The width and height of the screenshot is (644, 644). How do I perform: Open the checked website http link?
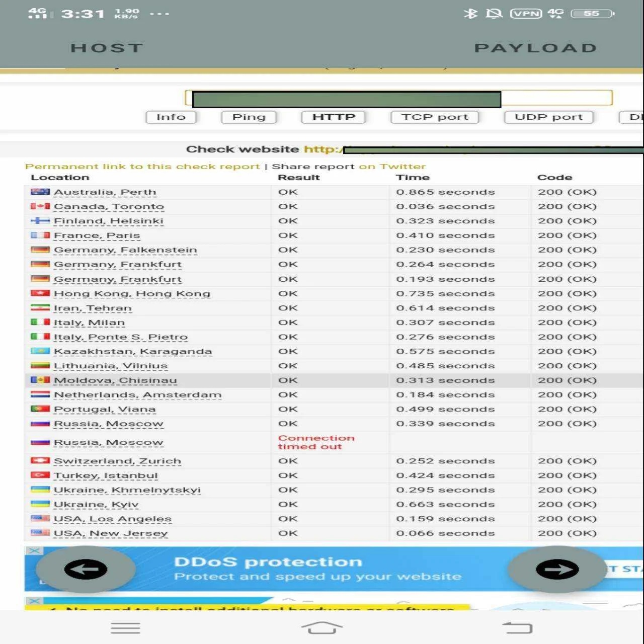(473, 149)
